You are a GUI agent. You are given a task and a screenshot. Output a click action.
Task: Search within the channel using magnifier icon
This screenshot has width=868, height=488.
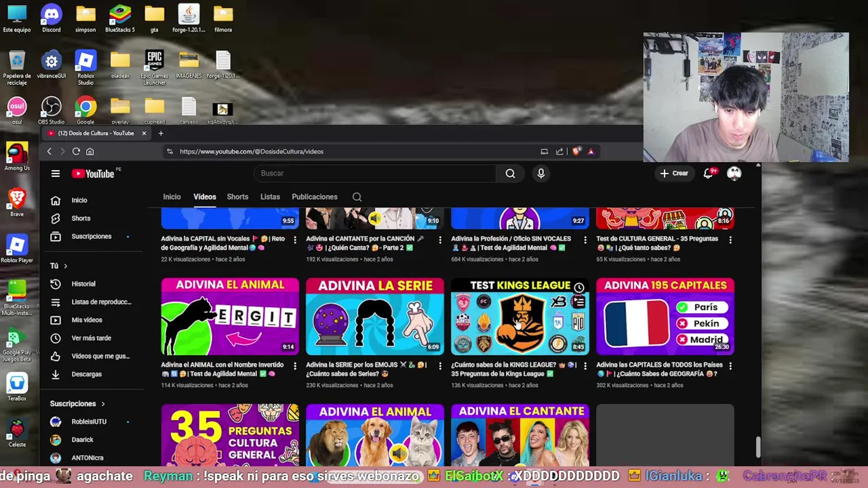(357, 197)
